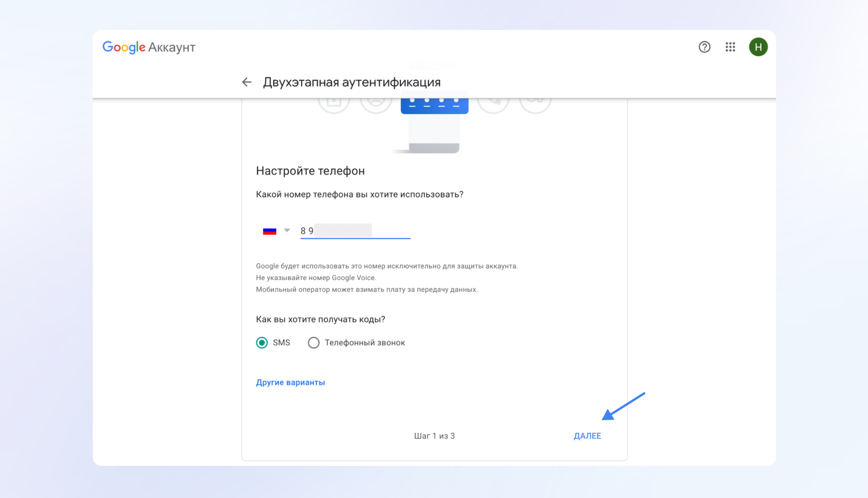Focus the phone number input field
This screenshot has width=868, height=498.
tap(355, 231)
